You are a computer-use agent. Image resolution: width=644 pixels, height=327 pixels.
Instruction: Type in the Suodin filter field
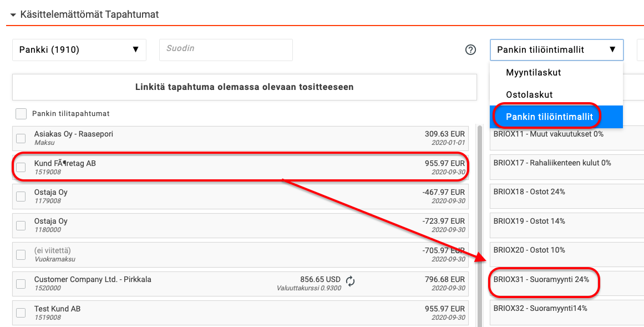226,50
